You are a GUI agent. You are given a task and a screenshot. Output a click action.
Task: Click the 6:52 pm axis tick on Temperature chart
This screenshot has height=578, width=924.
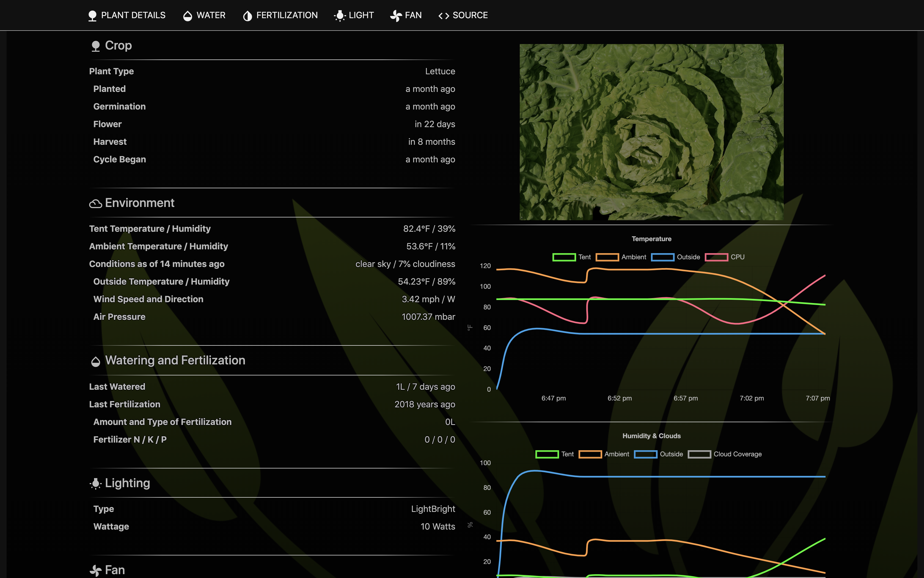click(x=619, y=398)
